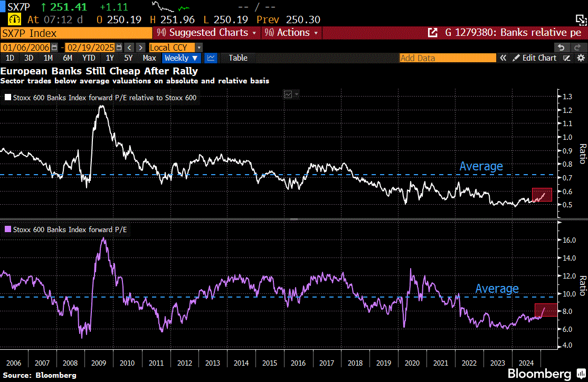Click the 2009 label on the time axis
Viewport: 588px width, 382px height.
tap(99, 363)
